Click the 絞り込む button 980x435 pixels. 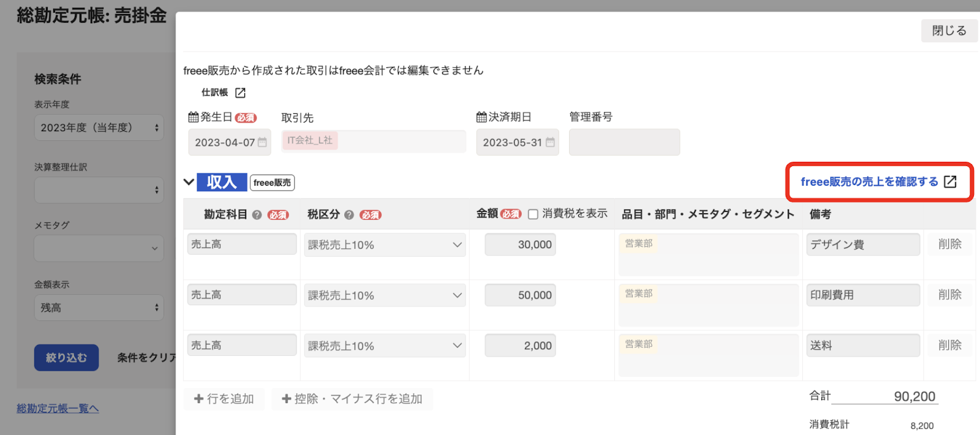click(66, 358)
